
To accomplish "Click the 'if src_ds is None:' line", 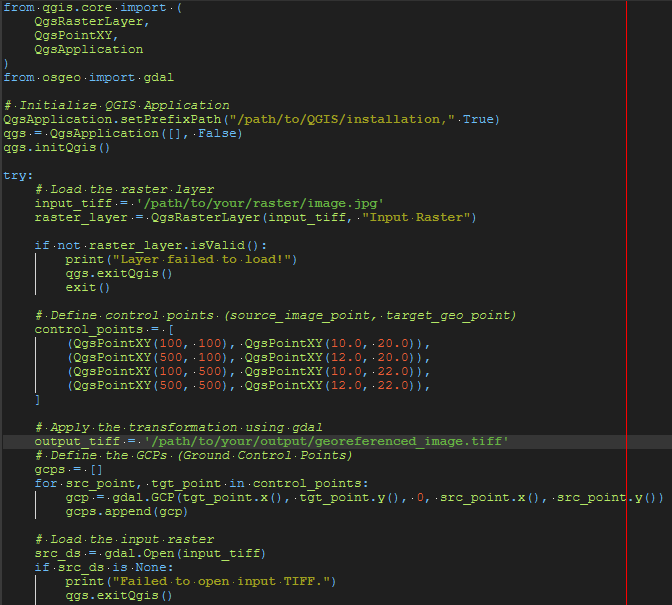I will pyautogui.click(x=104, y=567).
